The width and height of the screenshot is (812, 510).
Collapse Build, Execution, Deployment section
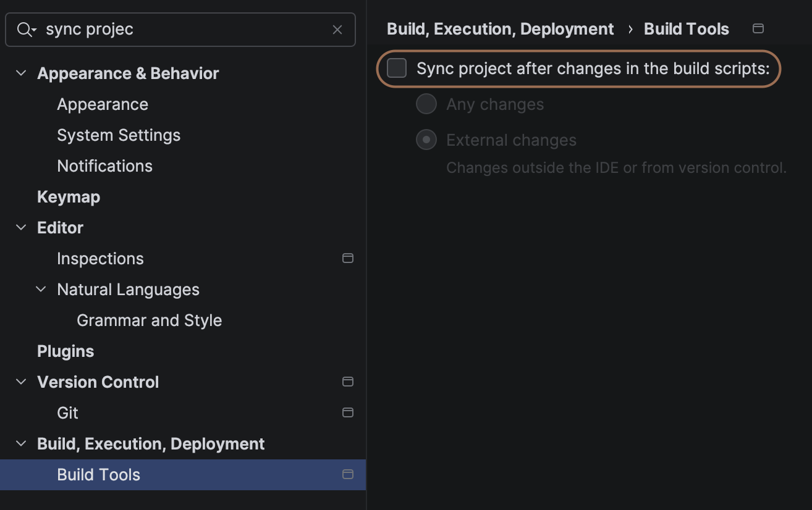(21, 444)
